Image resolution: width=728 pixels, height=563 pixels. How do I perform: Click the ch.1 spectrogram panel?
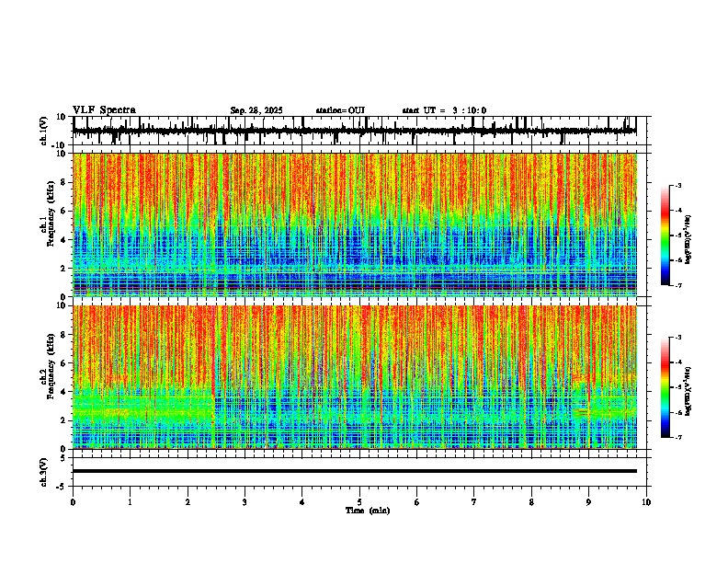pyautogui.click(x=355, y=224)
